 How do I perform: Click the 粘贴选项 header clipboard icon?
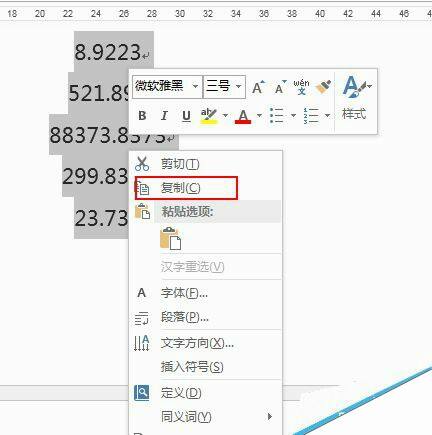[142, 211]
